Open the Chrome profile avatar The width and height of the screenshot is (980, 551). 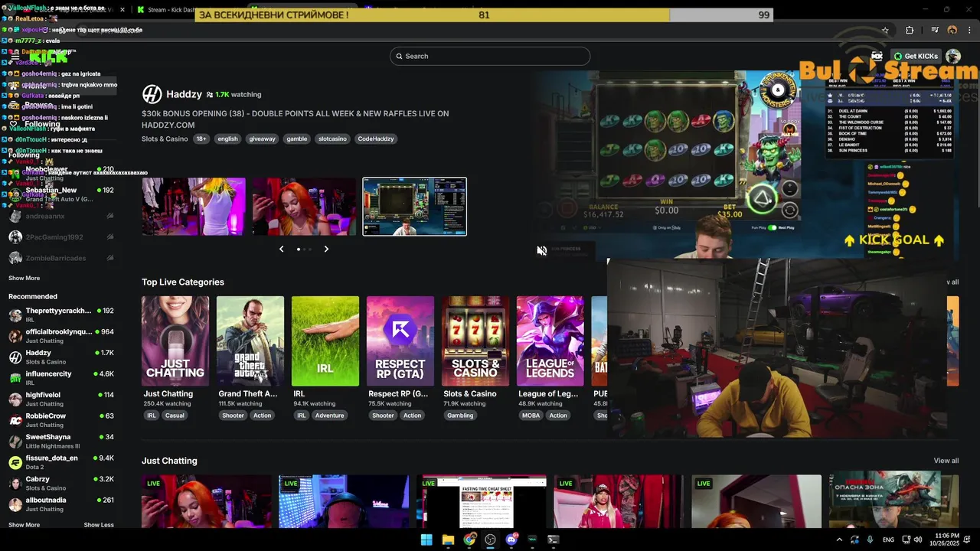[x=952, y=30]
